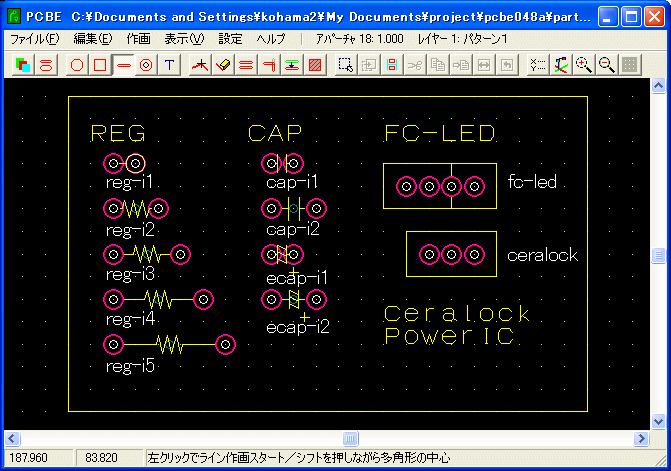Click the zoom out magnifier

click(606, 65)
